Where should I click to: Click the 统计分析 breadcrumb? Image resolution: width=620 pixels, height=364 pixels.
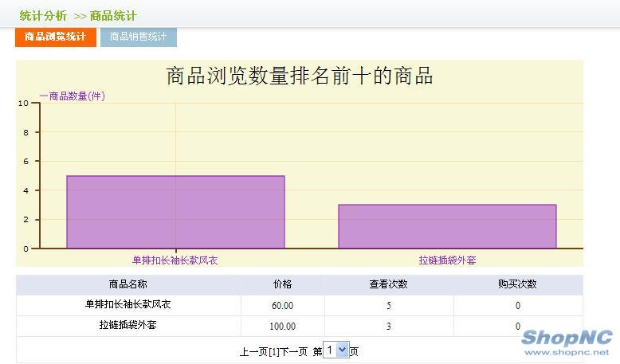pyautogui.click(x=43, y=16)
